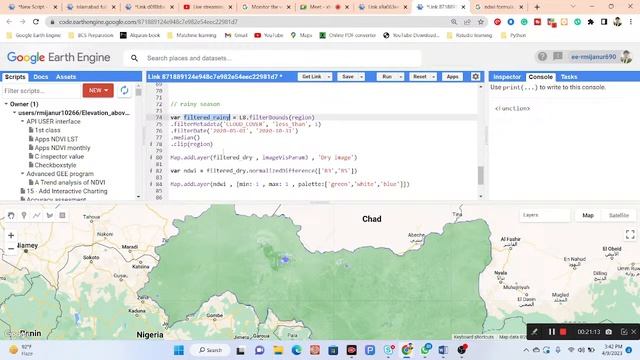Expand Get Link dropdown arrow
Image resolution: width=640 pixels, height=360 pixels.
point(329,77)
